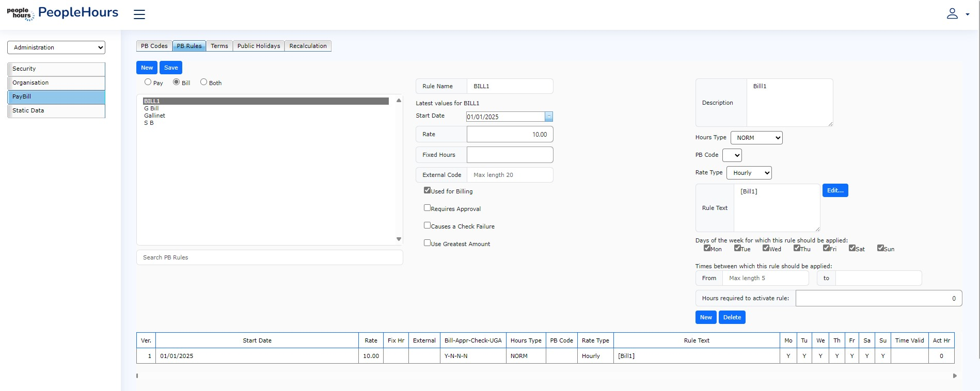The image size is (980, 391).
Task: Open the Rate Type dropdown
Action: 749,173
